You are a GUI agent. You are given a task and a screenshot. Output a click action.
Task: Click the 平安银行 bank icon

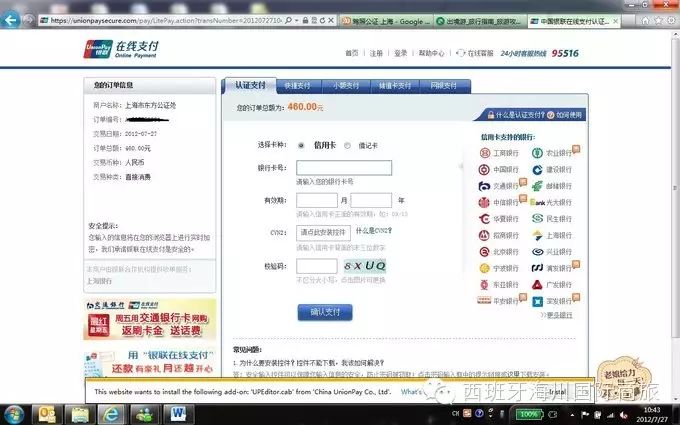tap(484, 301)
